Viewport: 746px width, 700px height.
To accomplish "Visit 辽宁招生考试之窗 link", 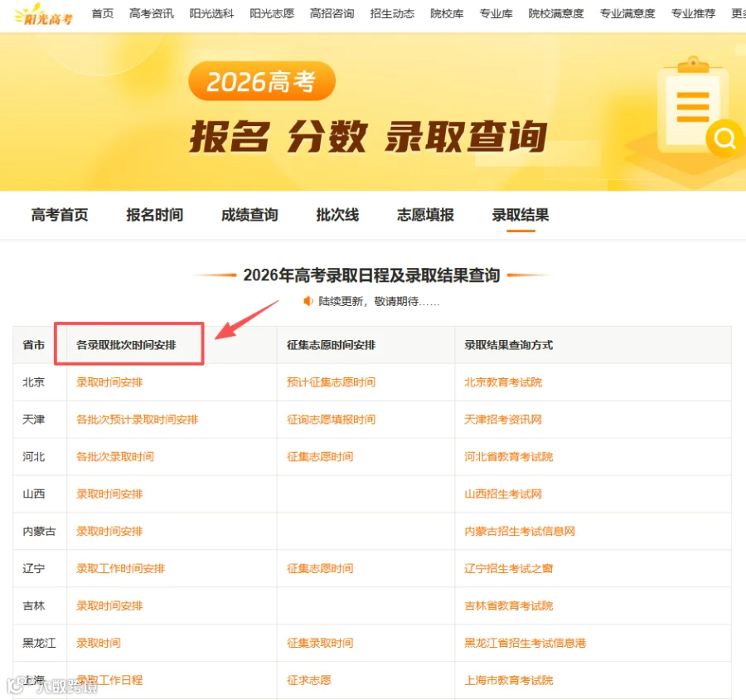I will coord(509,568).
